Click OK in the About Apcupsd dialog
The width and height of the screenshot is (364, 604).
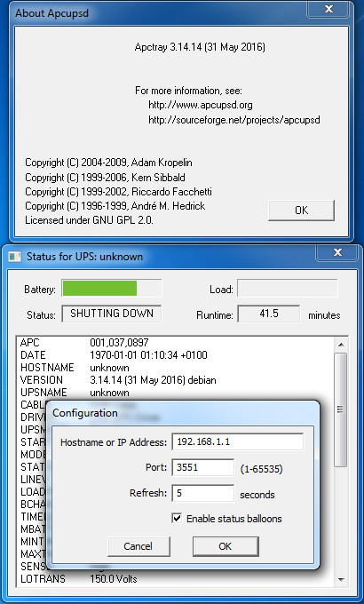pos(301,211)
